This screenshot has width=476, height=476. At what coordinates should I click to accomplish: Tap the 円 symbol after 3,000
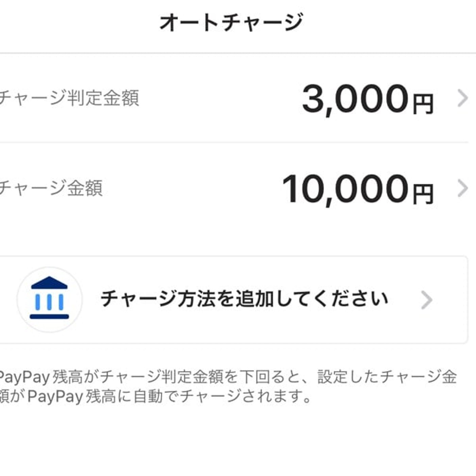pyautogui.click(x=423, y=104)
